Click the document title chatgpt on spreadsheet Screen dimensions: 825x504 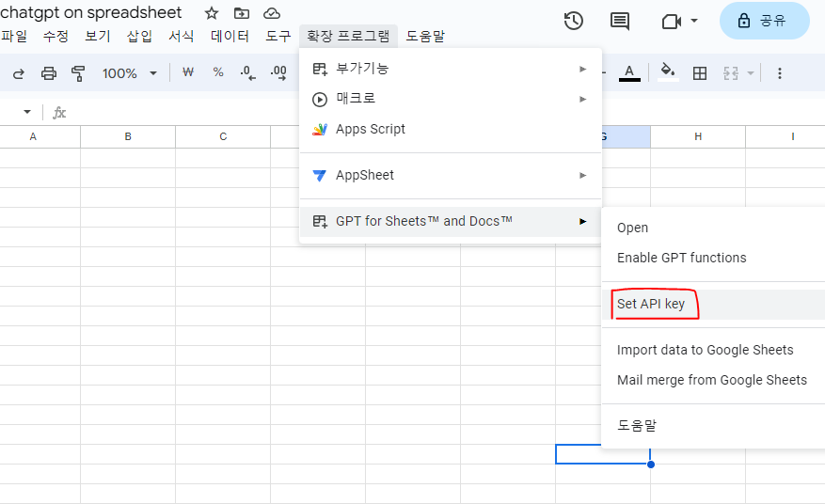pos(90,12)
